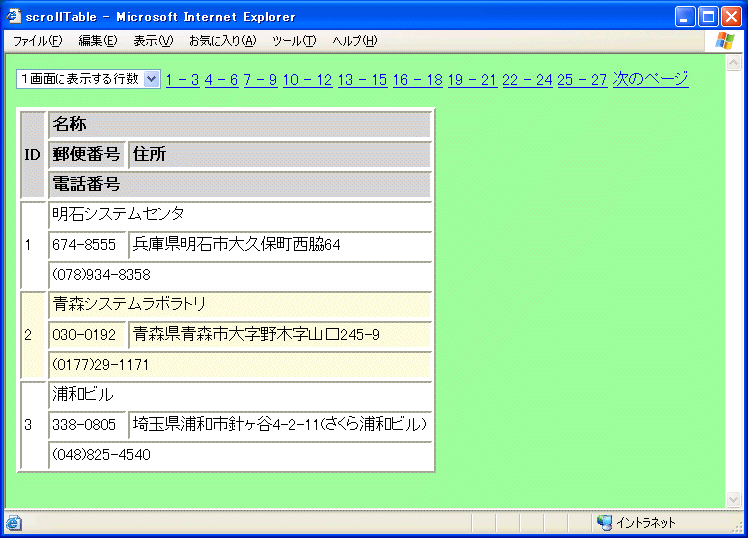This screenshot has height=538, width=748.
Task: Select phone number (0177)29-1171
Action: pyautogui.click(x=240, y=365)
